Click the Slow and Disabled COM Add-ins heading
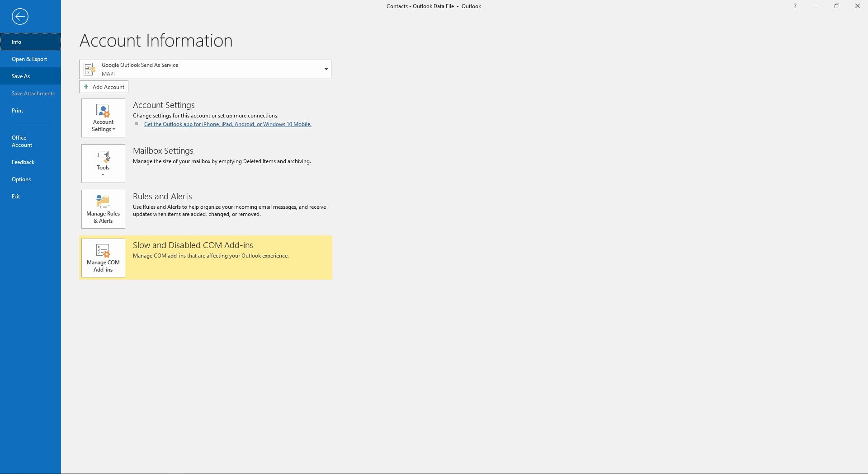This screenshot has height=474, width=868. [193, 245]
